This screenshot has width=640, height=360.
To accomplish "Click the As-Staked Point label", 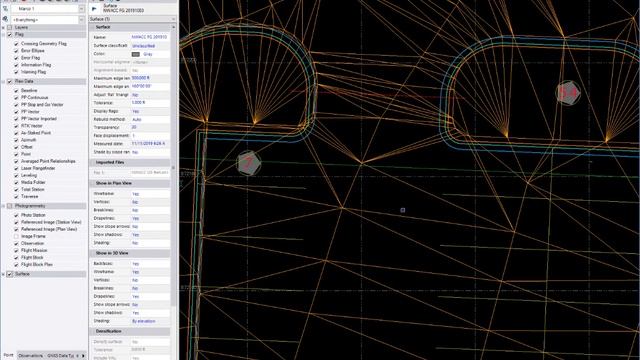I will point(36,133).
